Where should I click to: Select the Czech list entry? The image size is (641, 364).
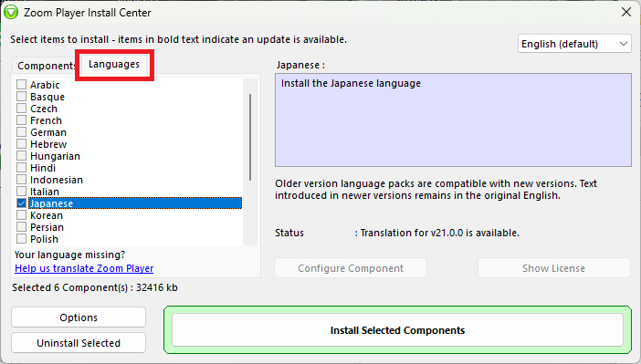43,109
